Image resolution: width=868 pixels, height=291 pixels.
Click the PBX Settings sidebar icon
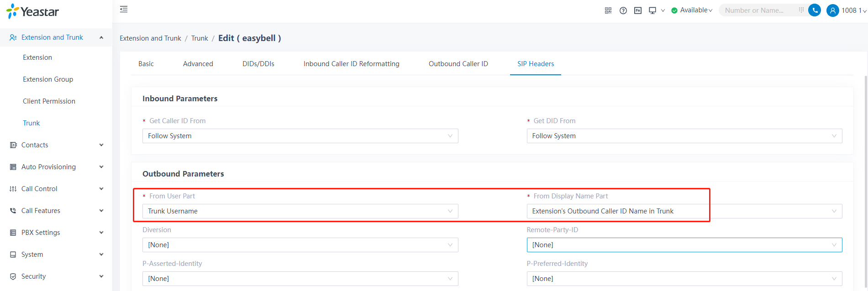point(13,233)
